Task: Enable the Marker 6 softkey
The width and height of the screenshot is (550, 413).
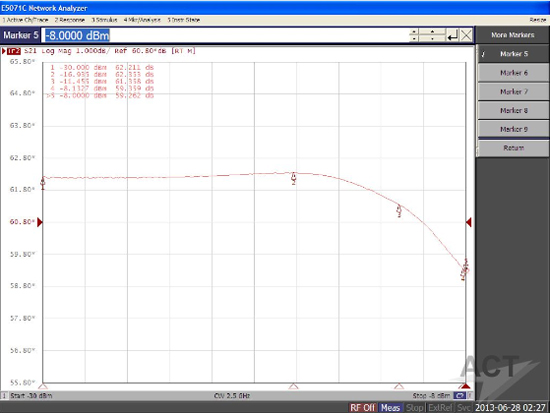Action: click(514, 73)
